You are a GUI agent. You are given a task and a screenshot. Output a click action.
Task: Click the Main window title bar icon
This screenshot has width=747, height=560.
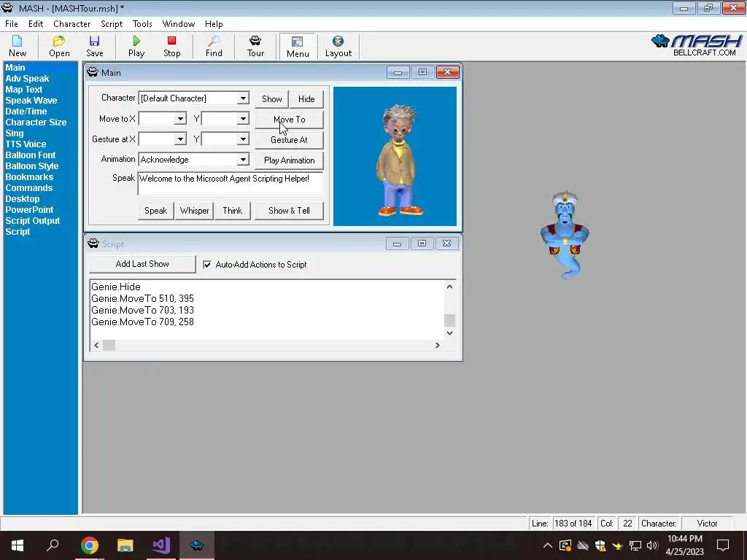93,72
